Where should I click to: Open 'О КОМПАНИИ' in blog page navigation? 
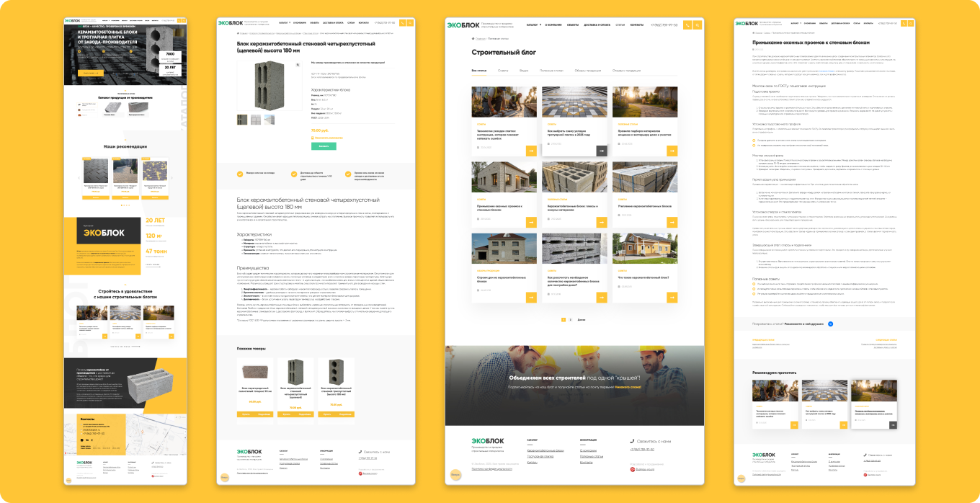(553, 25)
